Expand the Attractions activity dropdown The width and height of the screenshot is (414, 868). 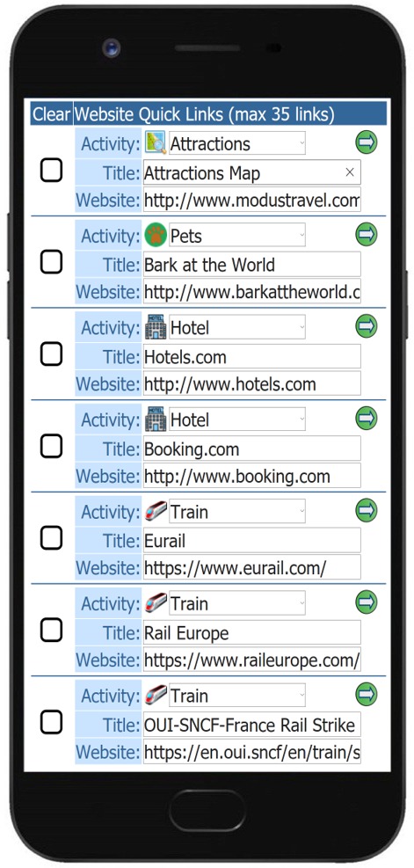pyautogui.click(x=237, y=144)
